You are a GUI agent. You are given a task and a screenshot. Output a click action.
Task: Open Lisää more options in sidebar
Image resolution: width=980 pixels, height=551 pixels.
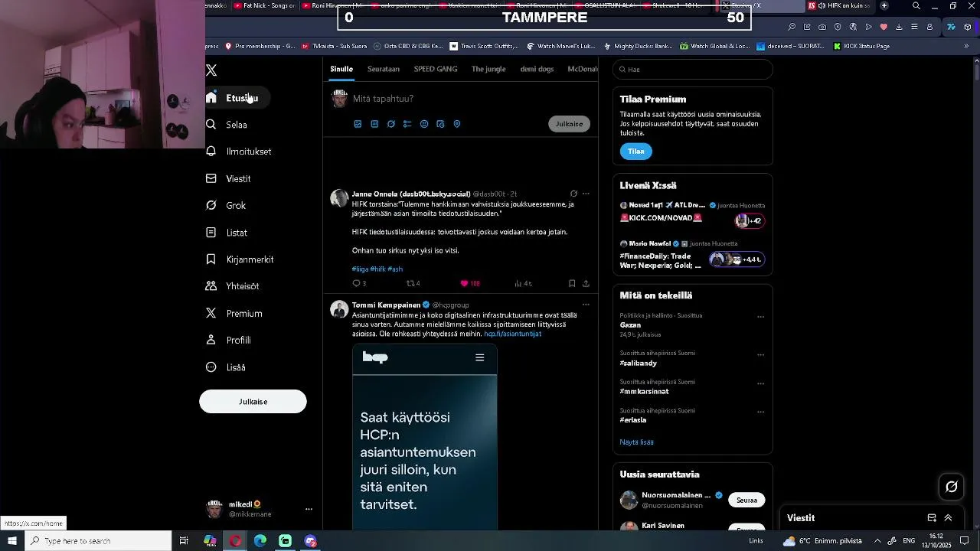tap(226, 367)
